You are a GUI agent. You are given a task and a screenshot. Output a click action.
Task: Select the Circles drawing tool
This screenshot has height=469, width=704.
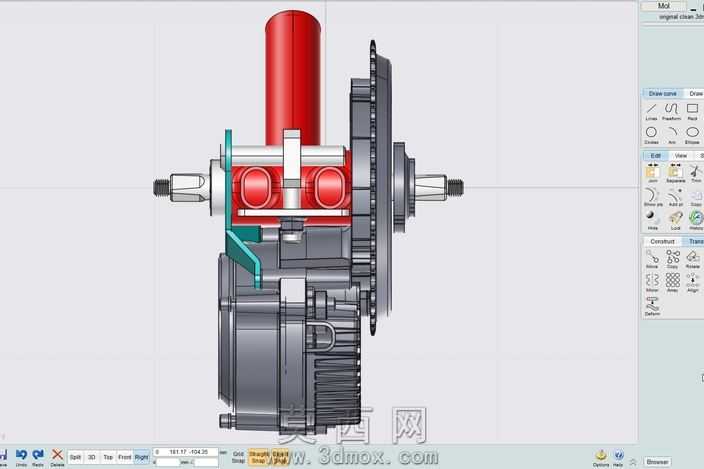[x=651, y=136]
